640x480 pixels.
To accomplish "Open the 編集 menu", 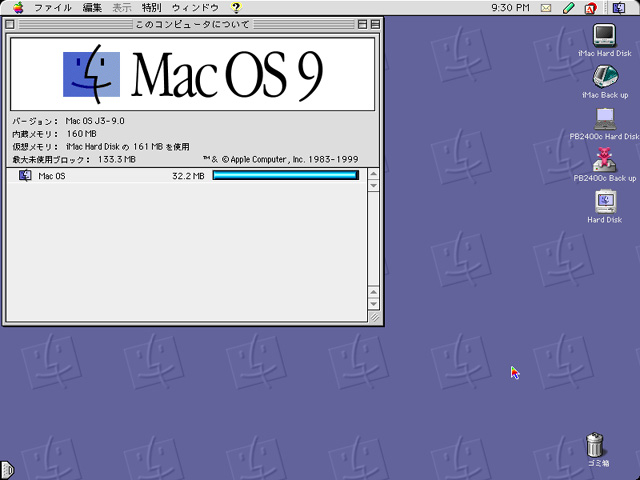I will point(92,7).
